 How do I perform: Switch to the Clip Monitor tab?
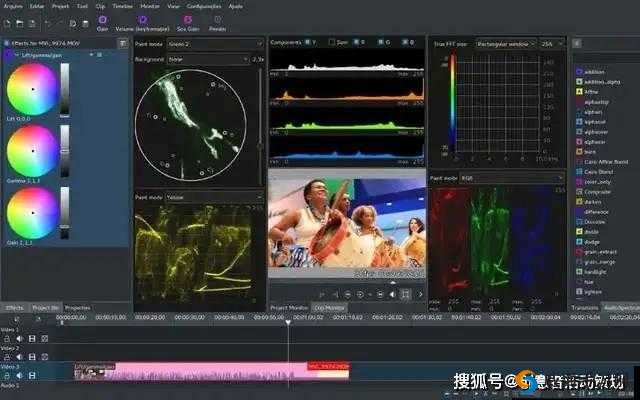pos(329,308)
